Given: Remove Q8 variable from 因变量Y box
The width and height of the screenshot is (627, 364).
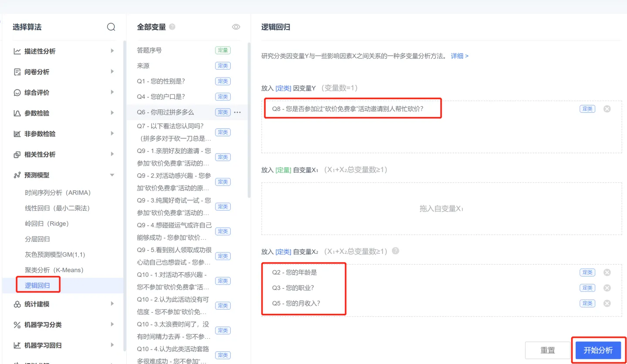Looking at the screenshot, I should click(607, 109).
